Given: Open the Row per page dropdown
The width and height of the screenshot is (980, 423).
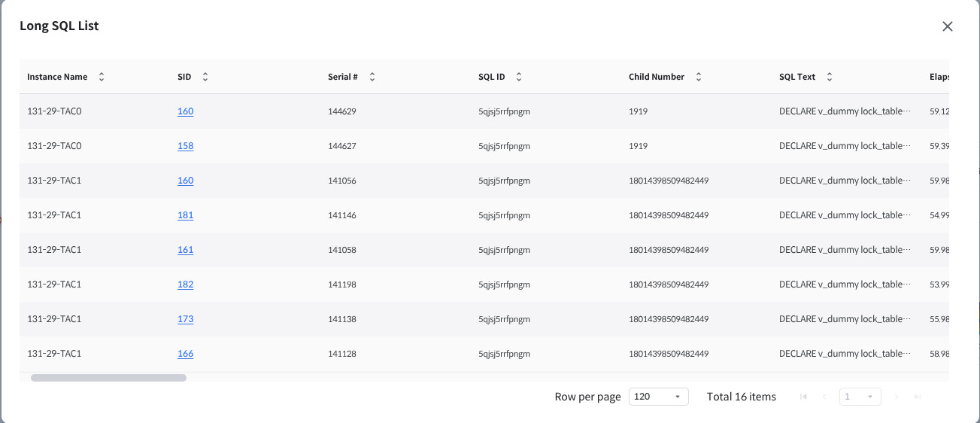Looking at the screenshot, I should [658, 397].
